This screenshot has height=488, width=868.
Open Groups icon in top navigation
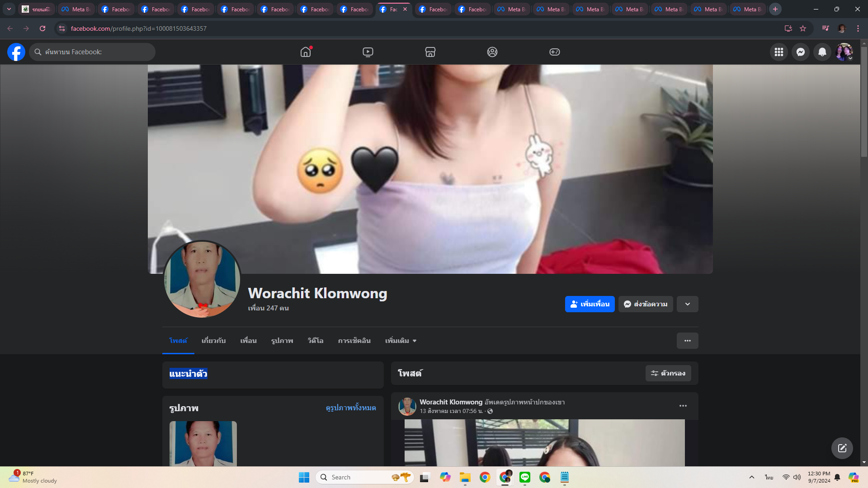[x=492, y=52]
